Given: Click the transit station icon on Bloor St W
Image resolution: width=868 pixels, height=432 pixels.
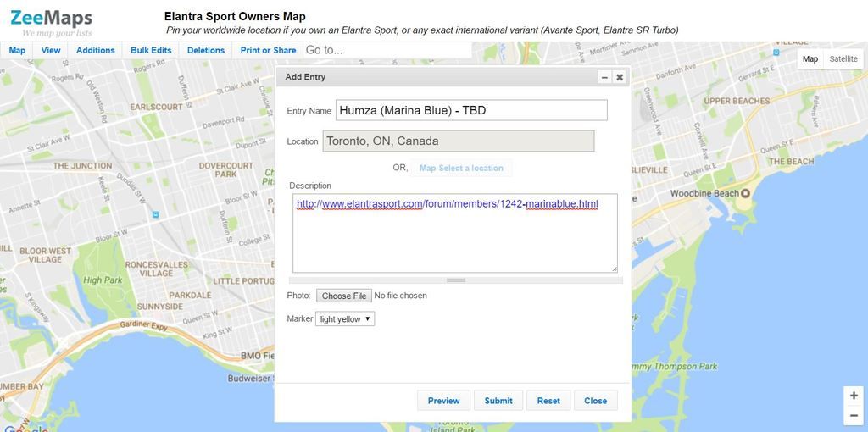Looking at the screenshot, I should [156, 214].
